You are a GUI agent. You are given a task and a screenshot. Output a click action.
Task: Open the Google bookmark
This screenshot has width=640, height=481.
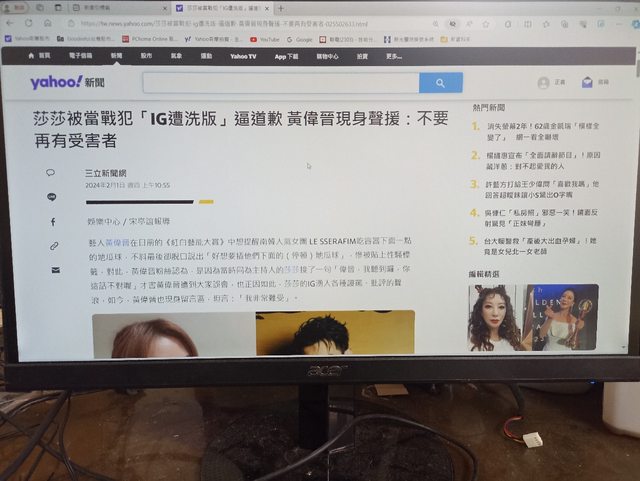tap(299, 40)
